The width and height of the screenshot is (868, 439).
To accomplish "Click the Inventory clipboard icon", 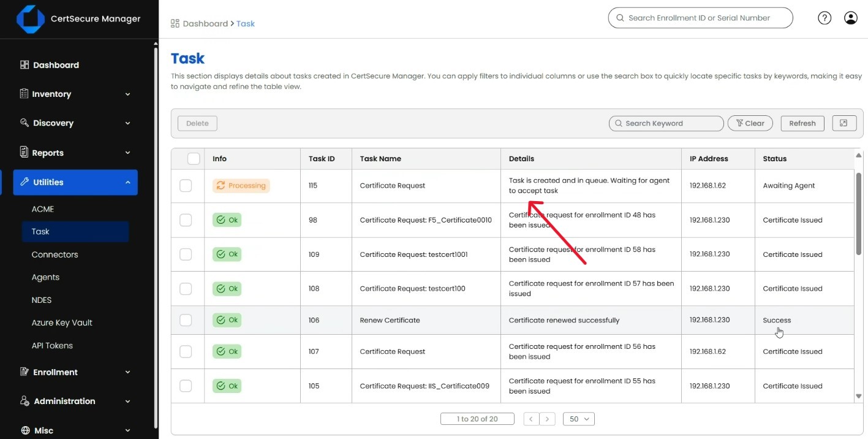I will tap(25, 94).
